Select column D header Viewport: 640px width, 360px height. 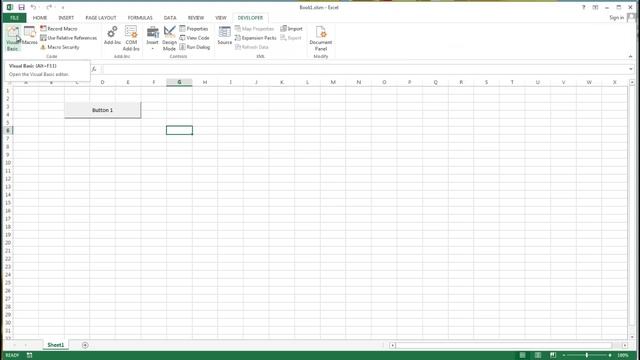click(x=102, y=82)
